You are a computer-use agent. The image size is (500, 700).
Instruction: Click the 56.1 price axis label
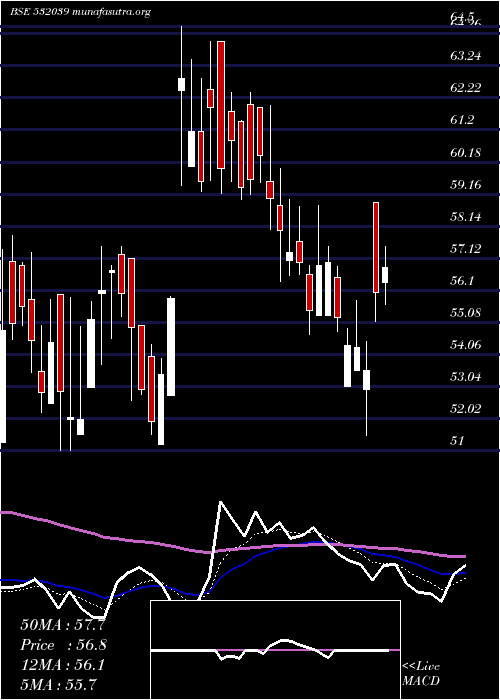[461, 281]
